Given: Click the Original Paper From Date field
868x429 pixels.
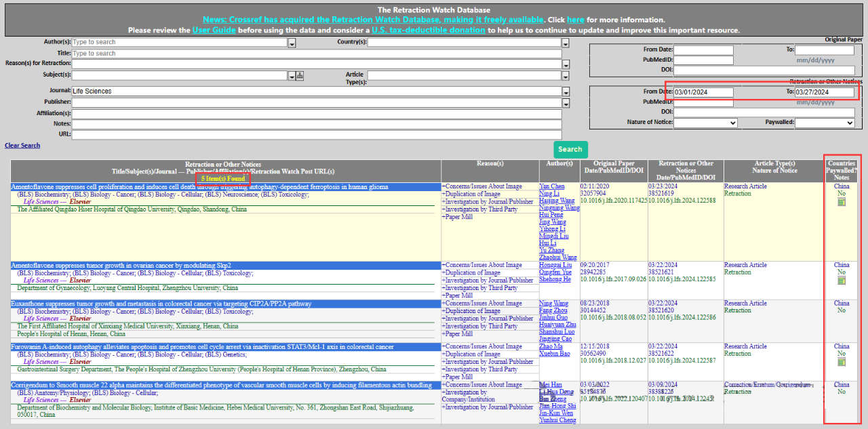Looking at the screenshot, I should pos(703,49).
